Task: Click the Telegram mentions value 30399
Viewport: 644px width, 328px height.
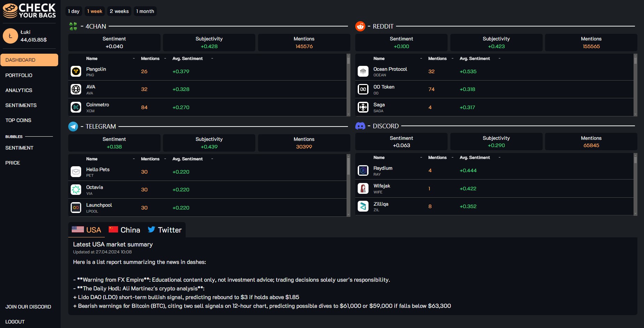Action: (x=304, y=147)
